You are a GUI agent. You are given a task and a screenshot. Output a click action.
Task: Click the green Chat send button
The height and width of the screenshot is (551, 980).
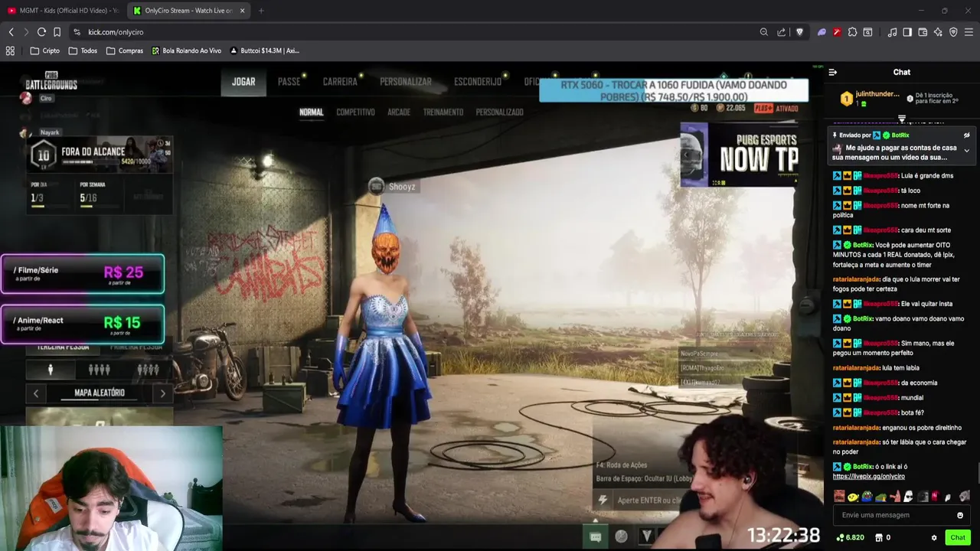tap(958, 538)
